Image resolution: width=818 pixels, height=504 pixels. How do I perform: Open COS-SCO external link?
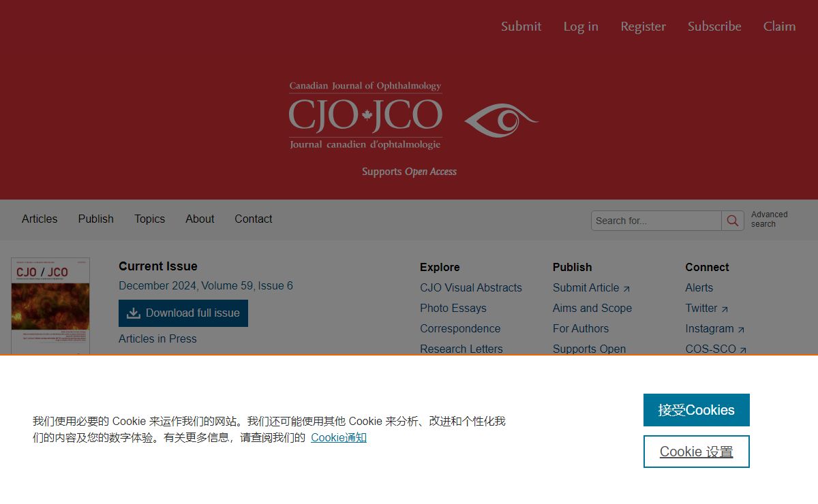click(716, 349)
